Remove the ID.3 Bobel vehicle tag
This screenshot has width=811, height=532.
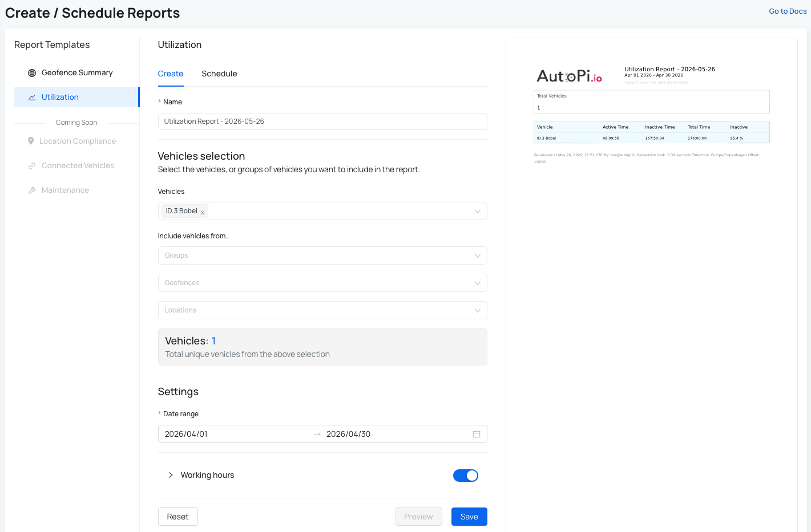click(203, 212)
